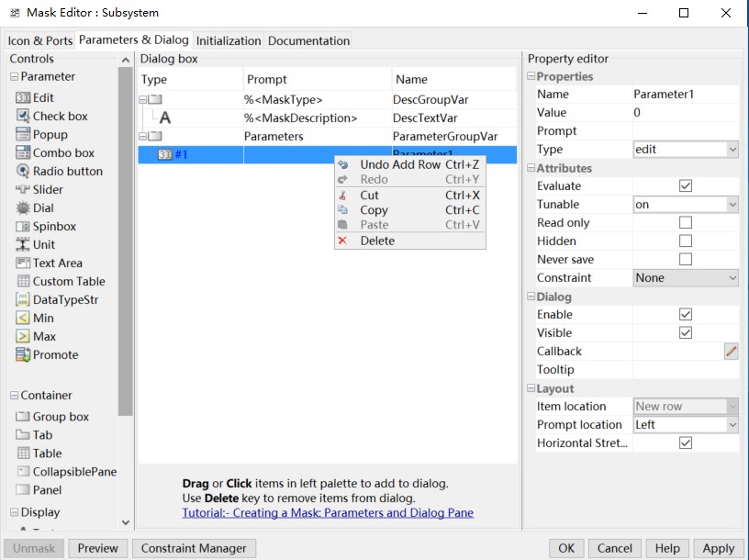Click the Apply button
This screenshot has height=560, width=749.
coord(718,548)
